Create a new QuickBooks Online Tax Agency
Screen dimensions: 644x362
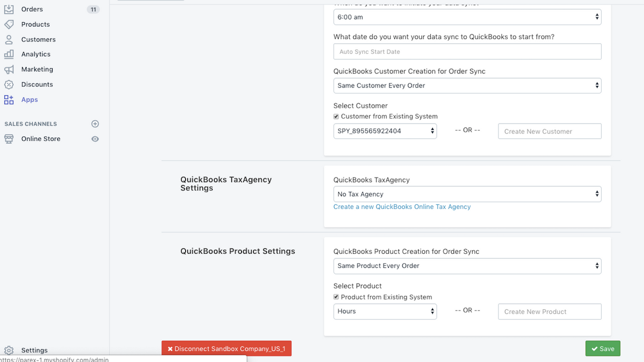pos(402,207)
